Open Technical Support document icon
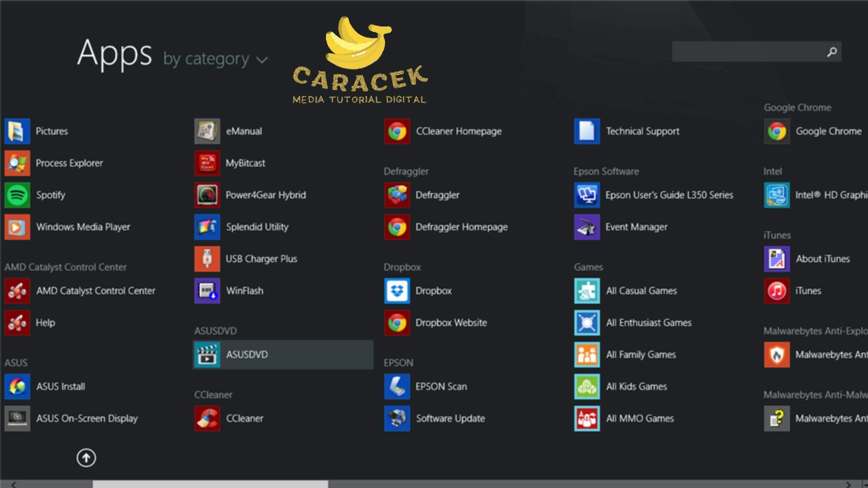868x488 pixels. (587, 131)
